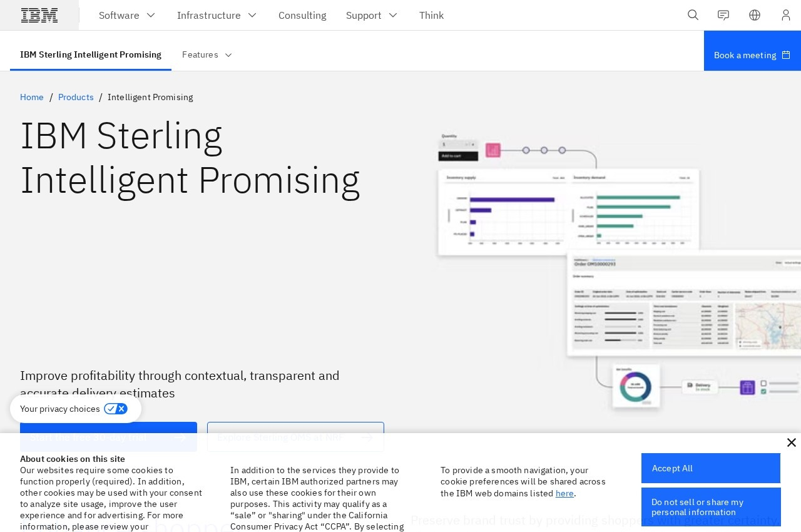Screen dimensions: 801x532
Task: Click Start the free 30-day trial button
Action: coord(108,437)
